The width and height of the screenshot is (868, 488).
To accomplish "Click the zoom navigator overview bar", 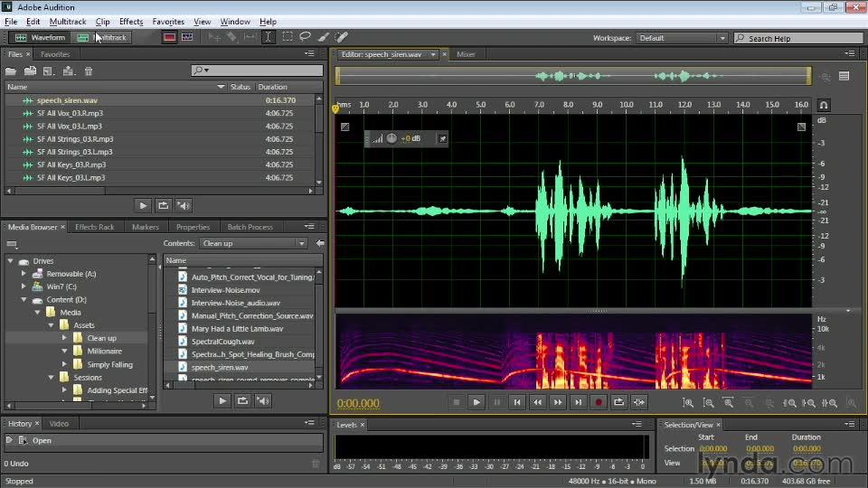I will coord(573,76).
